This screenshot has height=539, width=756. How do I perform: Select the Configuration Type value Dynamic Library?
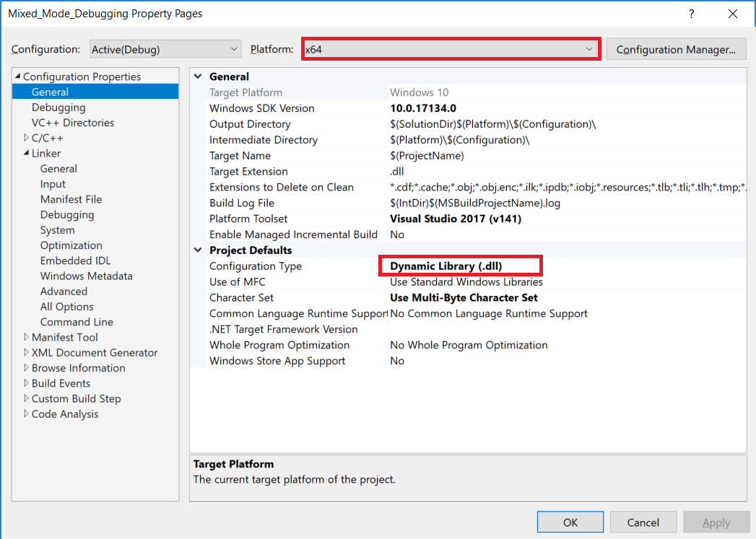460,266
